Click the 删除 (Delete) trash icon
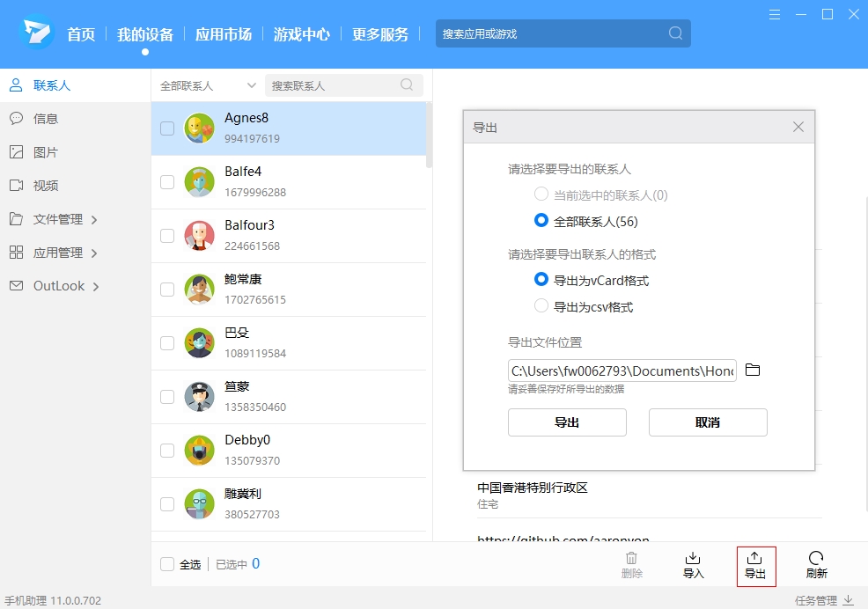This screenshot has width=868, height=609. tap(631, 566)
